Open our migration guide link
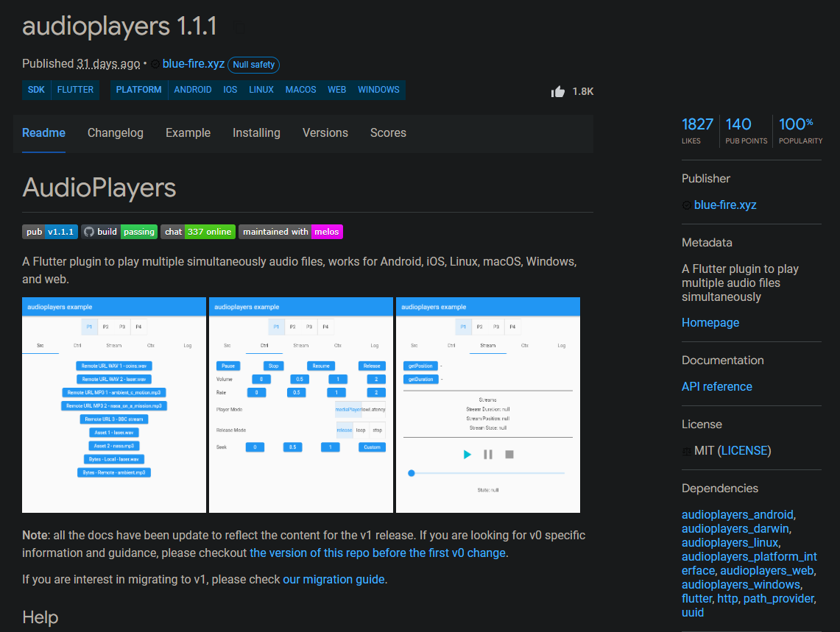Screen dimensions: 840x632 [x=333, y=580]
